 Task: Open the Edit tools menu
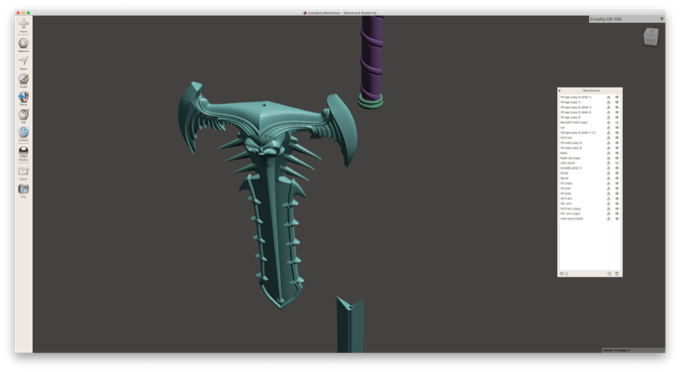click(x=23, y=116)
